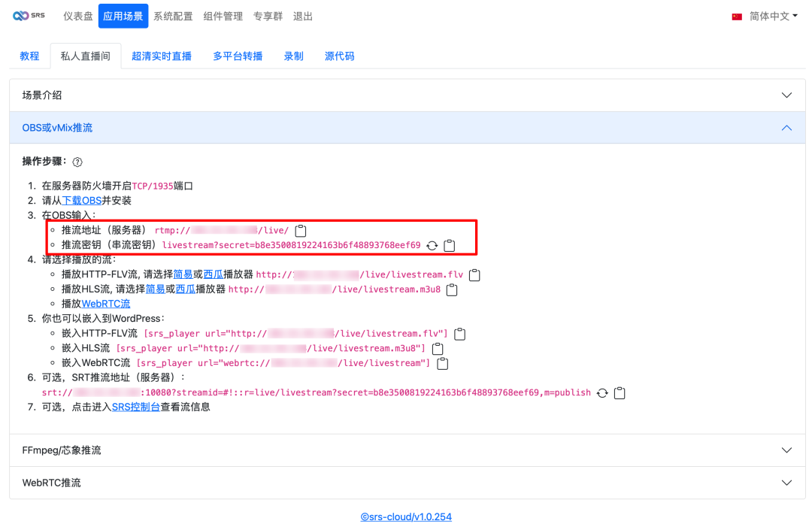This screenshot has height=527, width=812.
Task: Switch to the 超清实时直播 tab
Action: point(162,56)
